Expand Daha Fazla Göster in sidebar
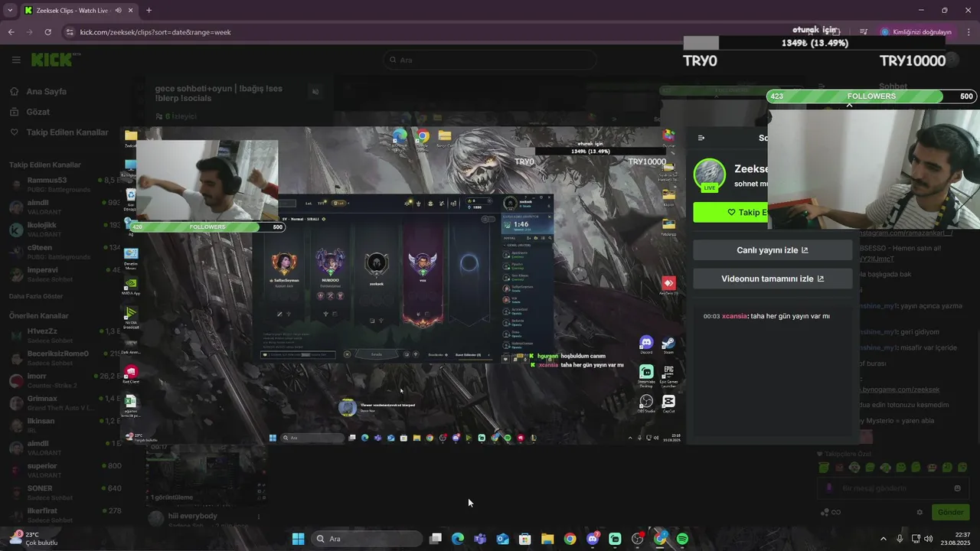 (36, 296)
